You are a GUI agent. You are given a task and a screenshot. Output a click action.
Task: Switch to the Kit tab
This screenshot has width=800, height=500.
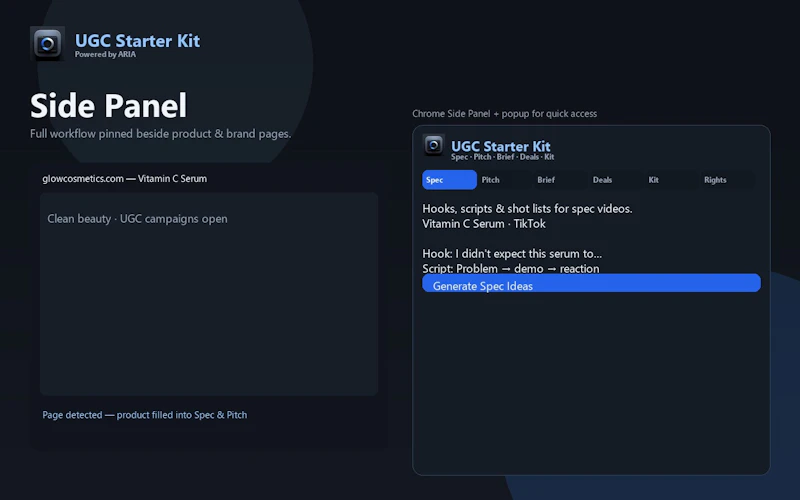tap(671, 180)
